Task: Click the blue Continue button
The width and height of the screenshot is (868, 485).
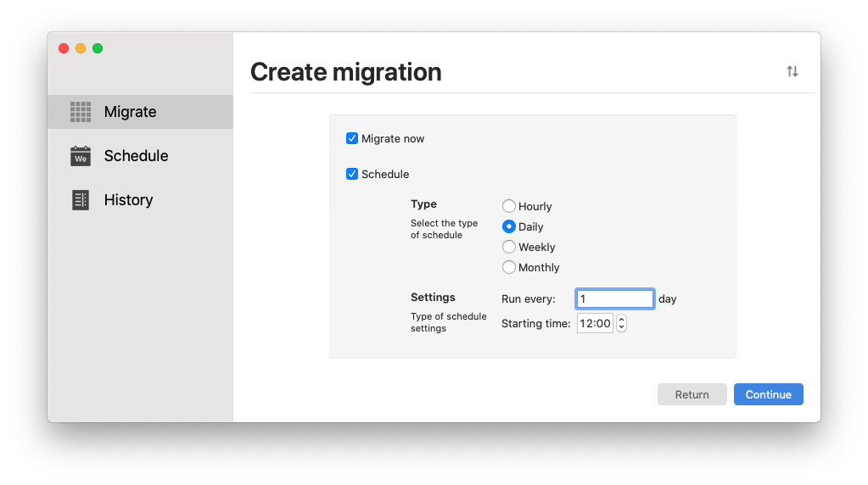Action: (x=769, y=394)
